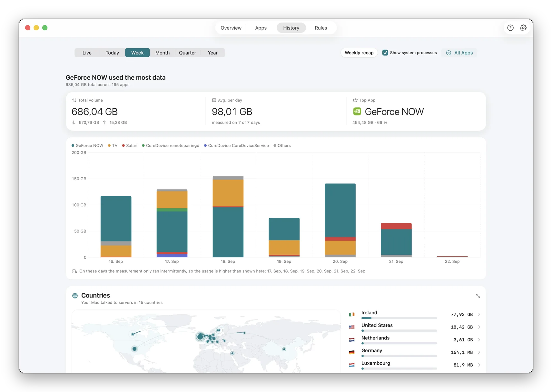Select the Month time range
Viewport: 552px width, 392px height.
click(x=163, y=53)
